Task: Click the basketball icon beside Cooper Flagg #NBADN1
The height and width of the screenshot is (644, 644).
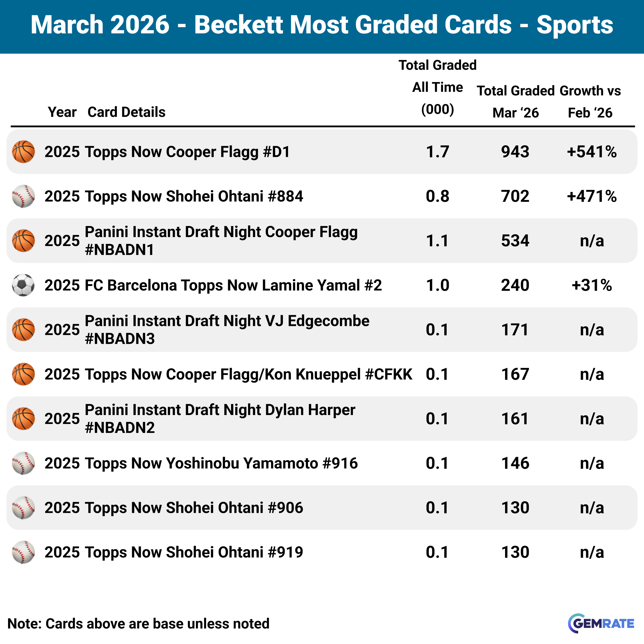Action: (x=23, y=241)
